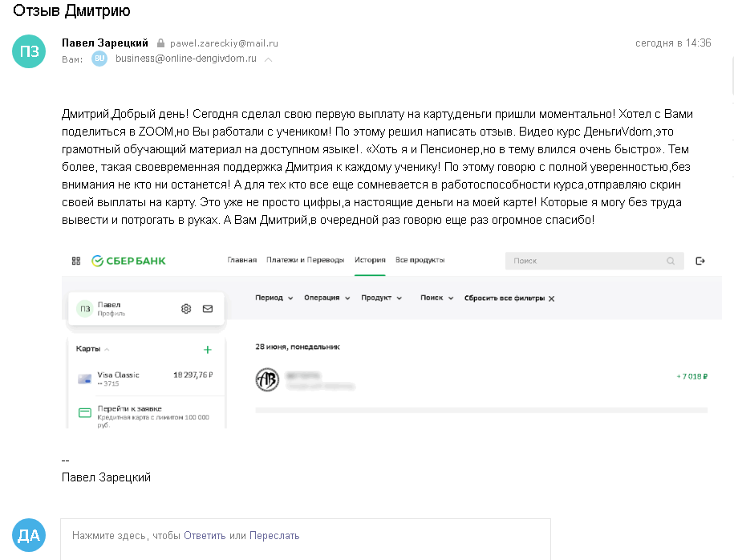Open the Операция dropdown filter
The height and width of the screenshot is (560, 734).
click(x=326, y=298)
